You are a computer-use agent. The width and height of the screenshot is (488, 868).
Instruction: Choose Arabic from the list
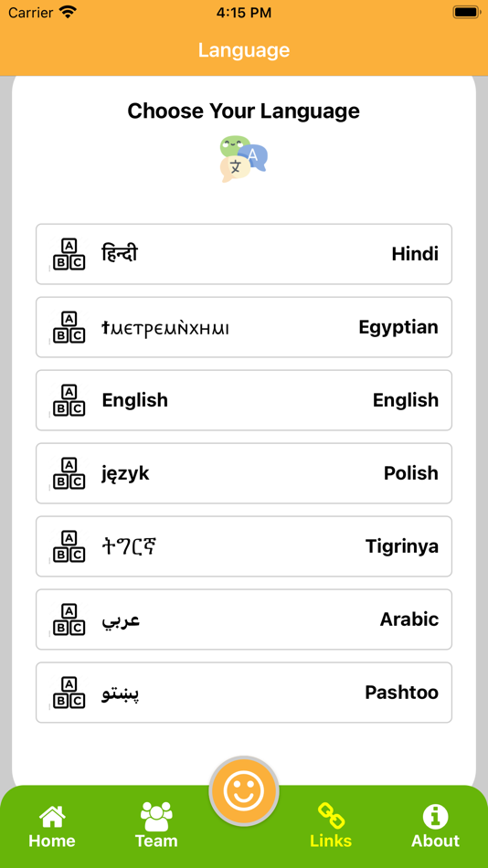click(x=244, y=619)
